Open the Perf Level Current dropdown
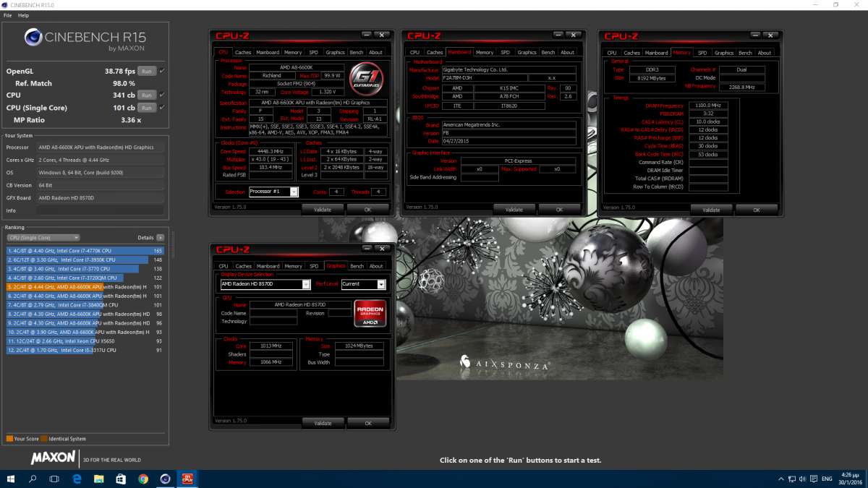 [363, 284]
